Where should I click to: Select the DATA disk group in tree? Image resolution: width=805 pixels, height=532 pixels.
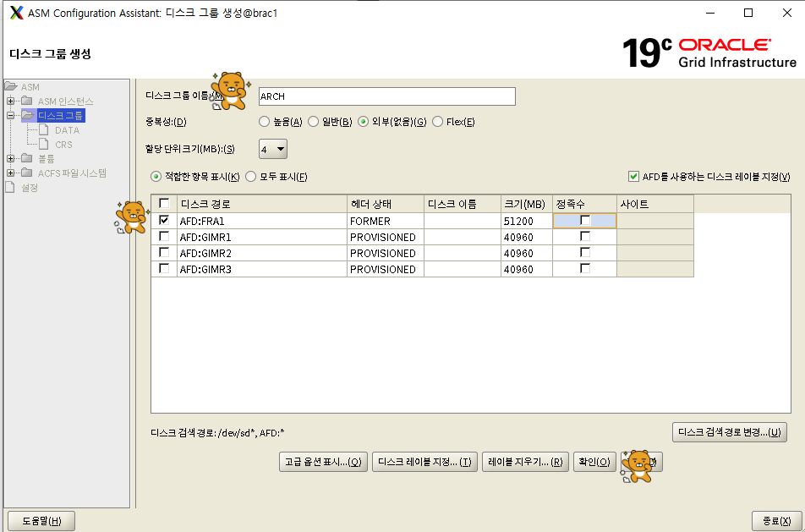point(68,130)
